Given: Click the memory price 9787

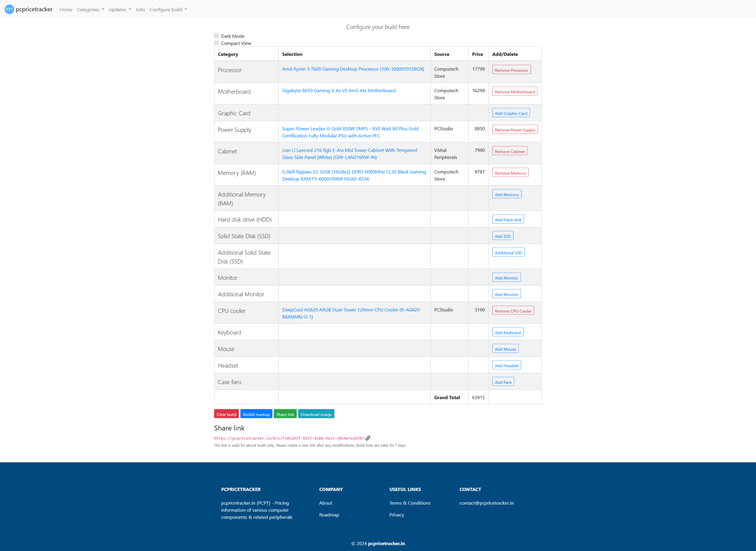Looking at the screenshot, I should [x=480, y=172].
